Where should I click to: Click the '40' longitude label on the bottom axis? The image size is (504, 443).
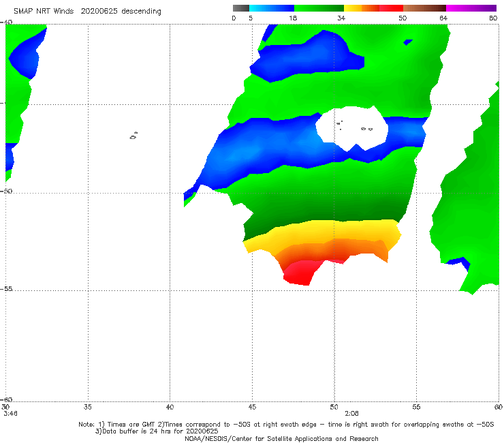pos(170,407)
